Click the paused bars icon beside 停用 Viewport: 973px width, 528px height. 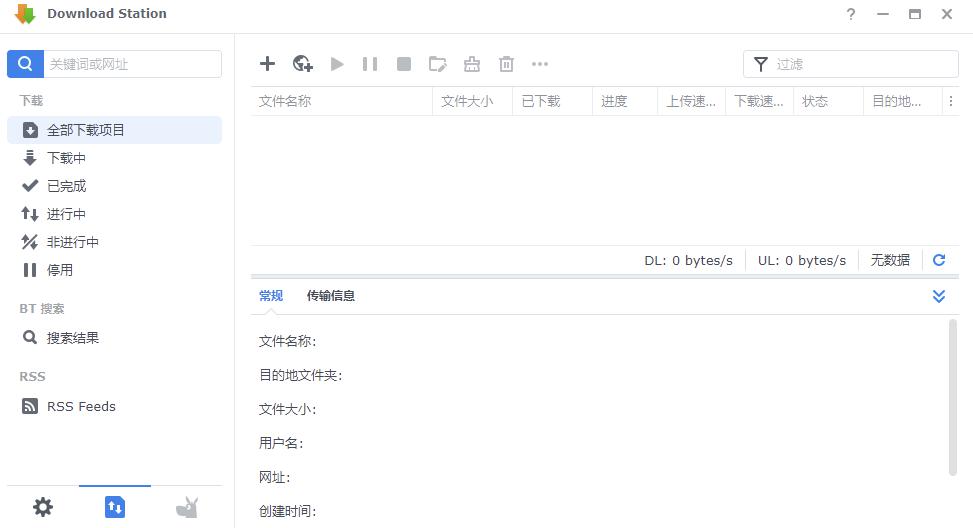click(x=30, y=270)
